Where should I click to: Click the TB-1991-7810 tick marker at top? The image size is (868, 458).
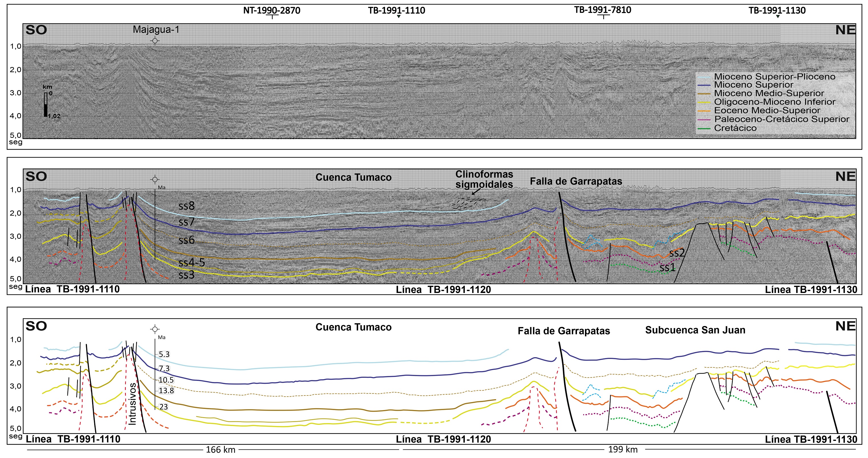click(603, 16)
